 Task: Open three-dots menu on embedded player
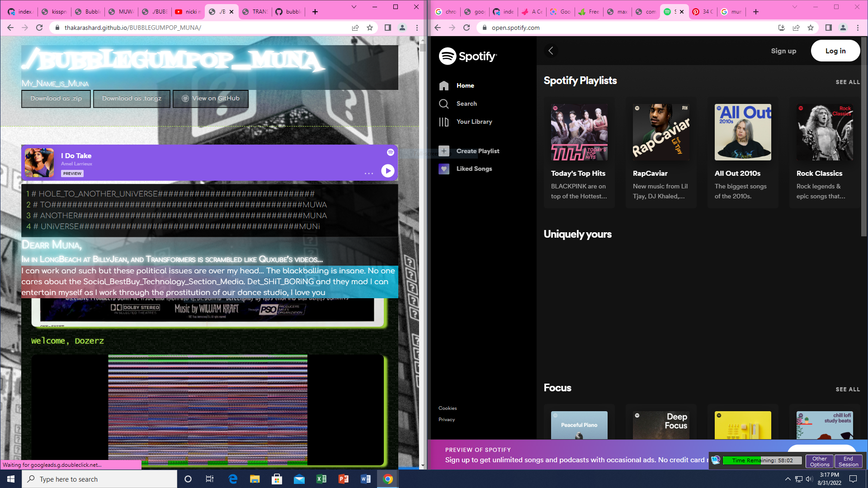click(x=368, y=174)
